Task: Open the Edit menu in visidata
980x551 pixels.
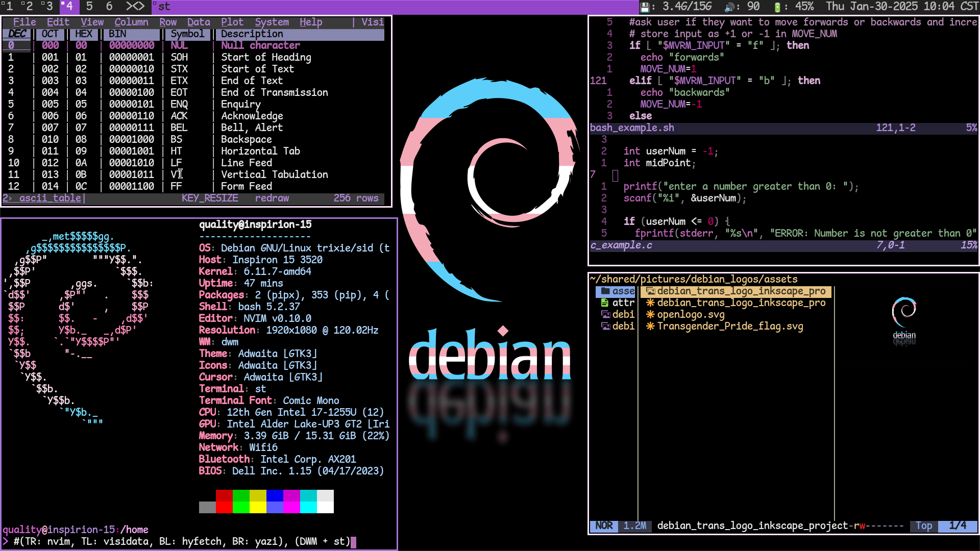Action: 58,22
